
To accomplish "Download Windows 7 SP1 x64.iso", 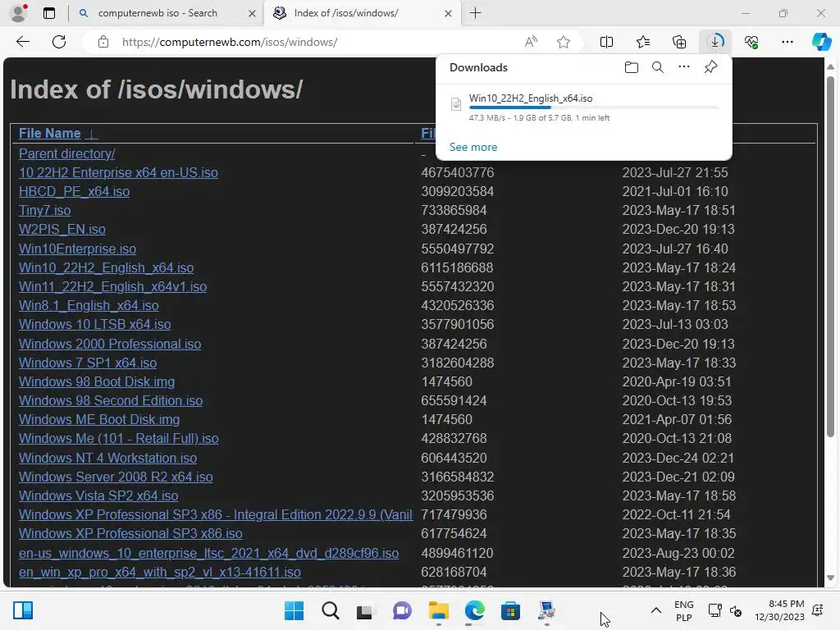I will [87, 363].
